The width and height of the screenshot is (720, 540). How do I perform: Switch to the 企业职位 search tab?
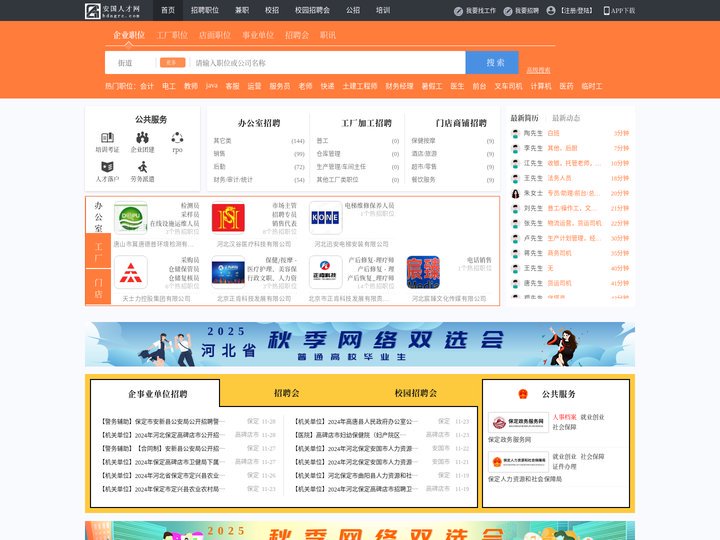[x=129, y=35]
